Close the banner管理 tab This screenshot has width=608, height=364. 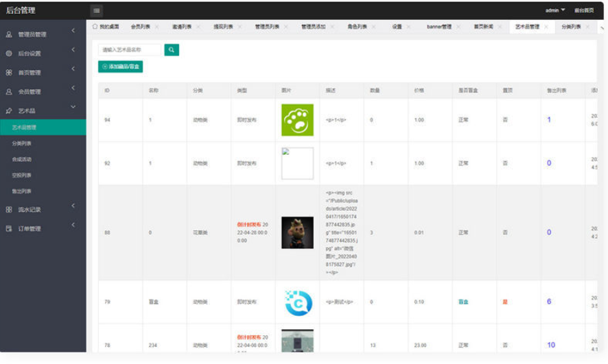pos(458,27)
